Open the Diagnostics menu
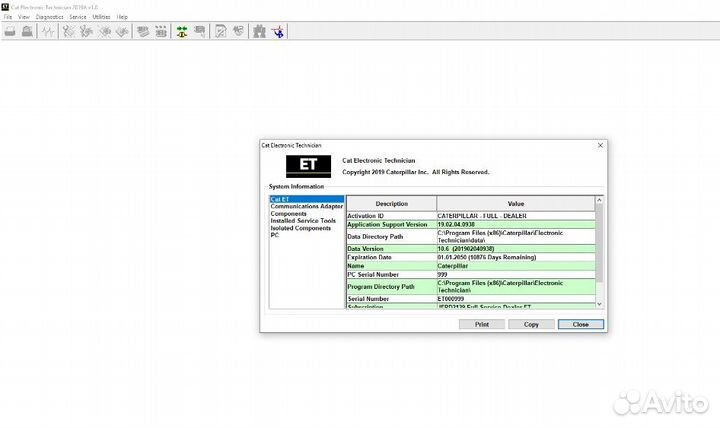The image size is (720, 428). pos(49,17)
